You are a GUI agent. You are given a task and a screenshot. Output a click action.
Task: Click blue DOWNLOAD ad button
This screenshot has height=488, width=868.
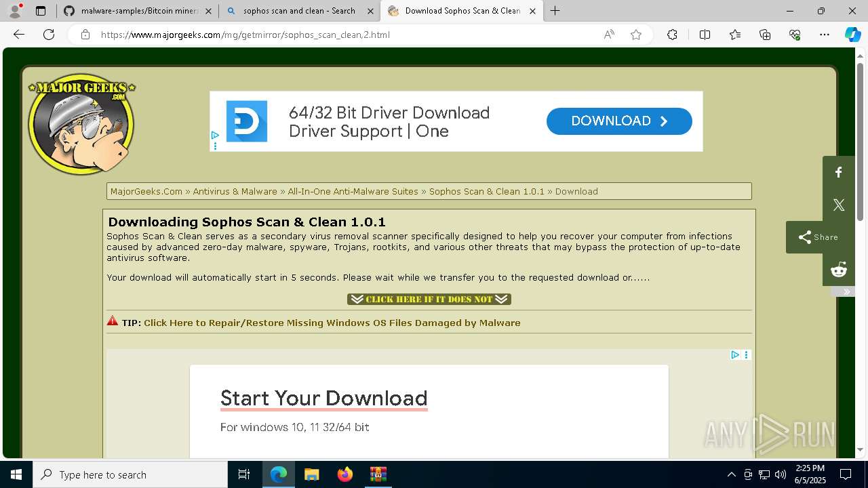(619, 121)
